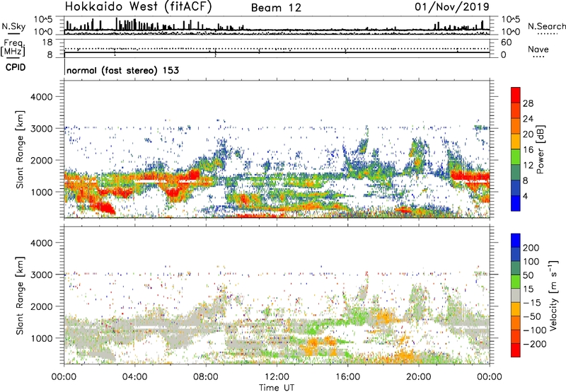The height and width of the screenshot is (392, 566).
Task: Pick the dark green 8–12 dB Power segment
Action: pyautogui.click(x=516, y=172)
